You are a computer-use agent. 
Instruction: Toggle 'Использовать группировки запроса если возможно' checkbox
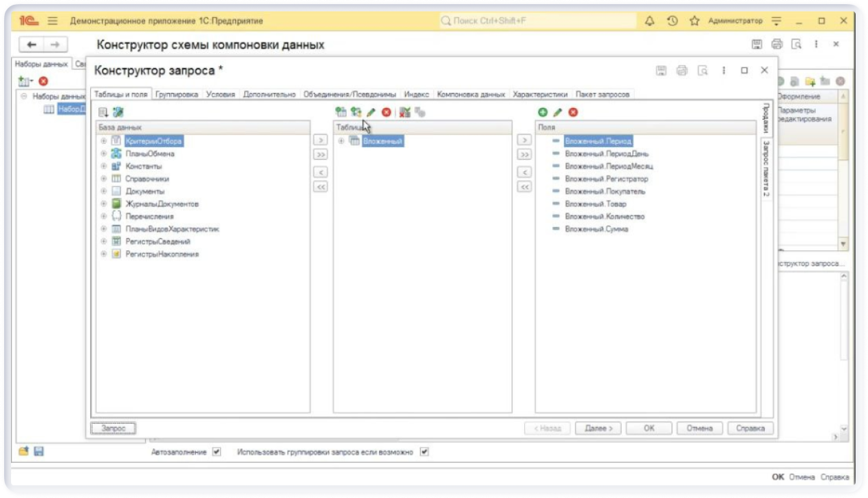424,452
